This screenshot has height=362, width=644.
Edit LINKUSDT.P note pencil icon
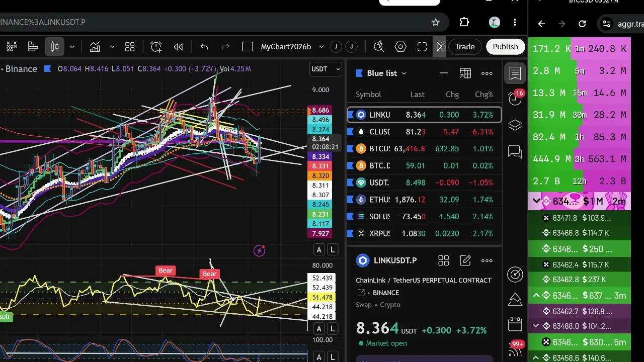click(465, 260)
